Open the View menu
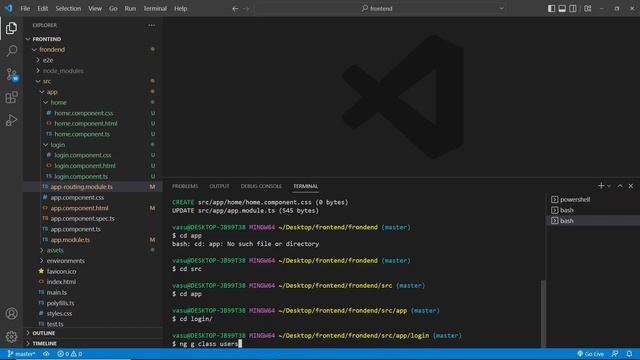This screenshot has width=640, height=360. click(95, 9)
